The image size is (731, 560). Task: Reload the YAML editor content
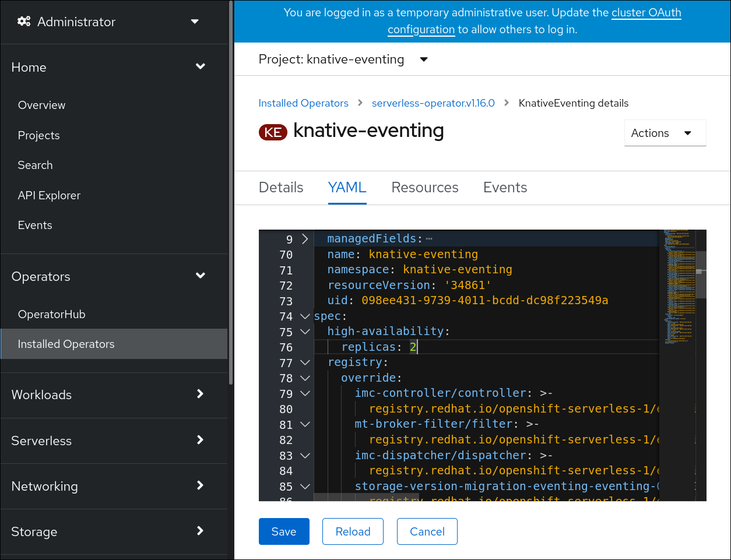[x=353, y=531]
